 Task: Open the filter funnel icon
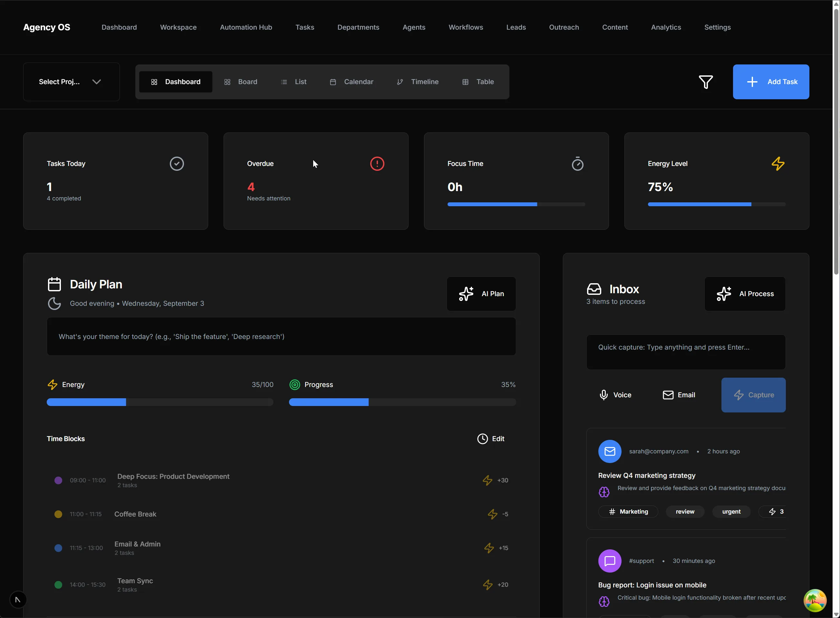(x=706, y=82)
